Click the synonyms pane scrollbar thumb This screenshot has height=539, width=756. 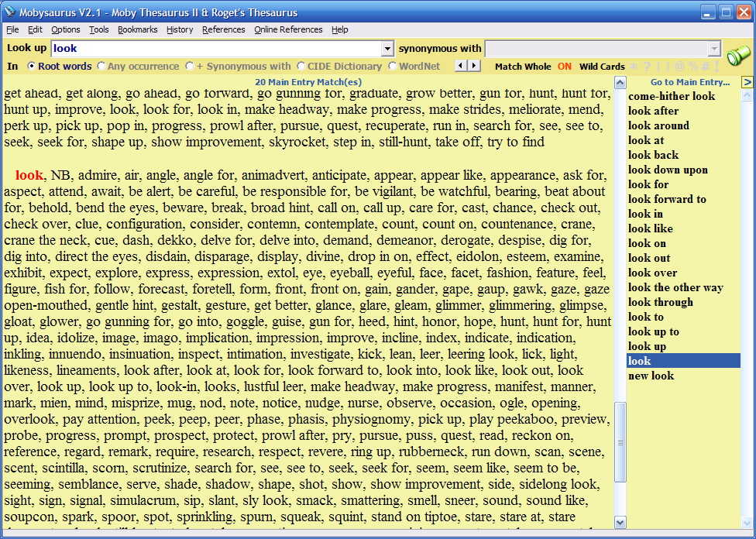coord(620,442)
